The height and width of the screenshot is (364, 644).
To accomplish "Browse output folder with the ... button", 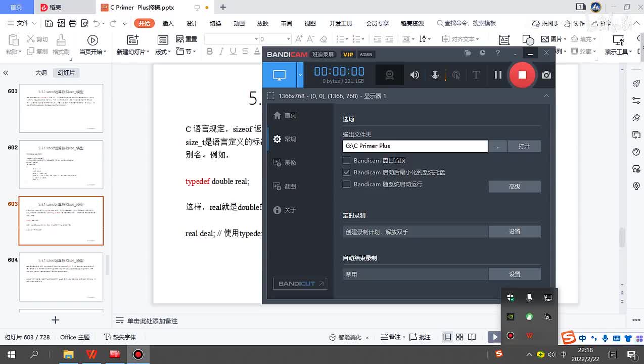I will pyautogui.click(x=497, y=146).
